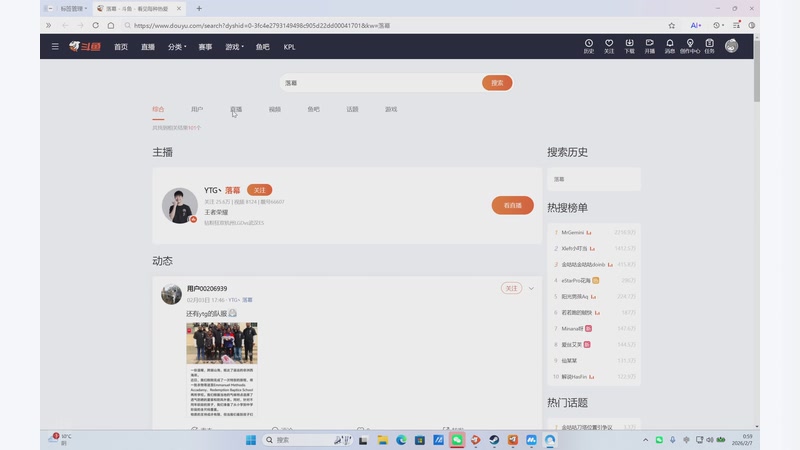Open 解说HasFin in the hot search list

point(574,377)
